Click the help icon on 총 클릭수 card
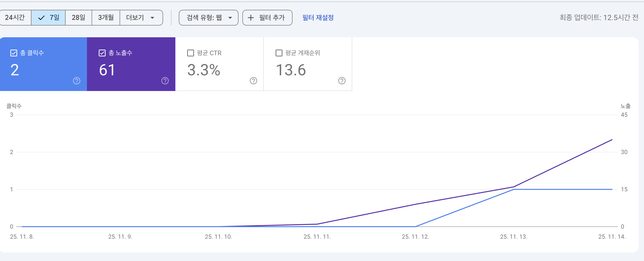644x261 pixels. (x=76, y=81)
